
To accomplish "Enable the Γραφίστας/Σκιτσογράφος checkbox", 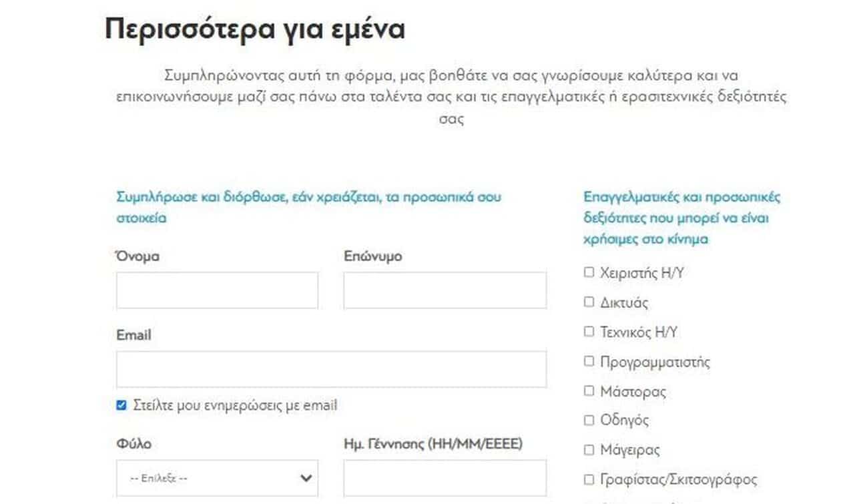I will pos(589,479).
